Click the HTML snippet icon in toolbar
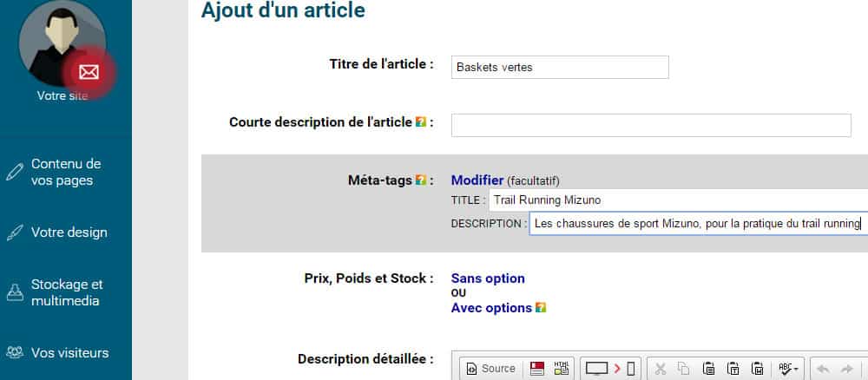This screenshot has width=868, height=380. pos(562,369)
